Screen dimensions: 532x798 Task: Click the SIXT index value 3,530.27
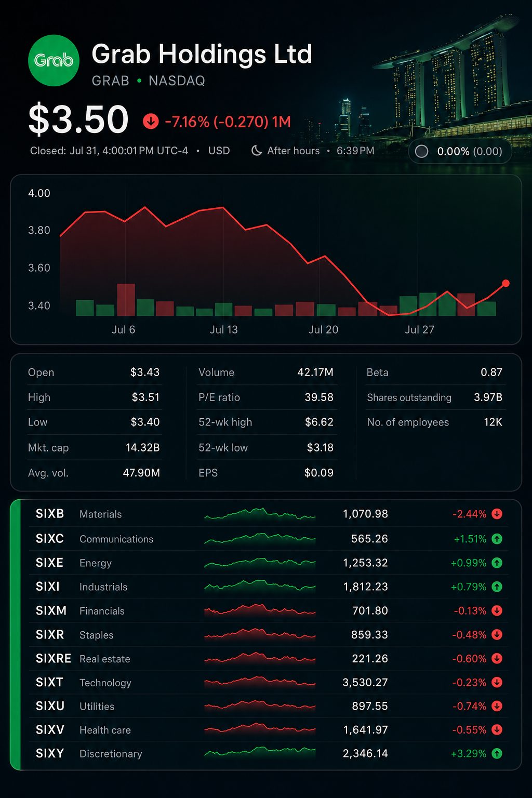click(x=365, y=682)
